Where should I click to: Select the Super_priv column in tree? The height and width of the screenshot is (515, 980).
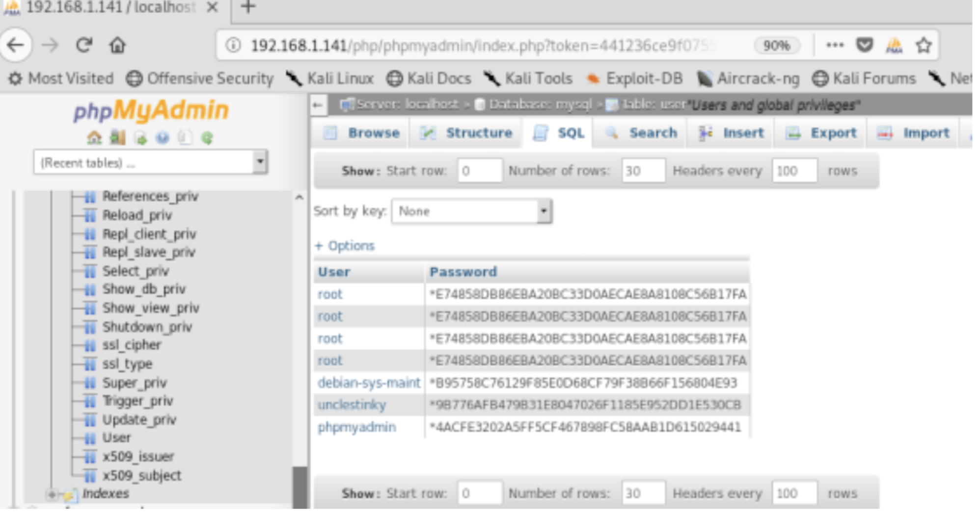click(134, 383)
